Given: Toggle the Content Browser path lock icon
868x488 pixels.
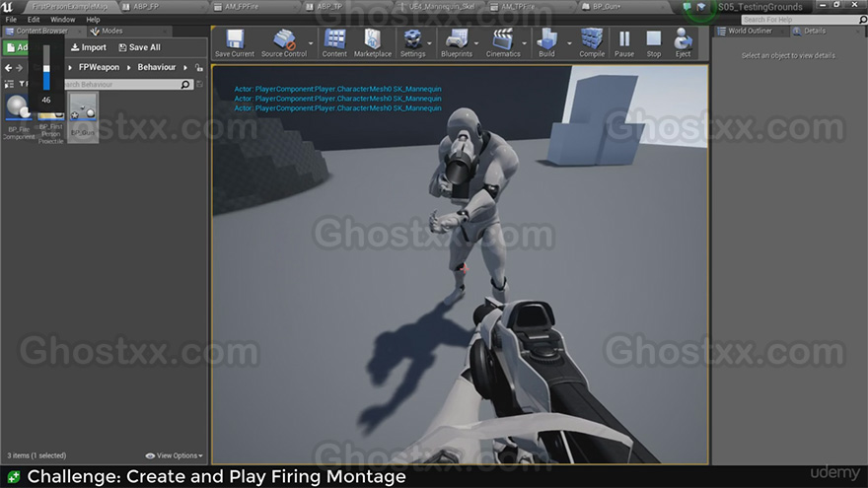Looking at the screenshot, I should pos(198,67).
